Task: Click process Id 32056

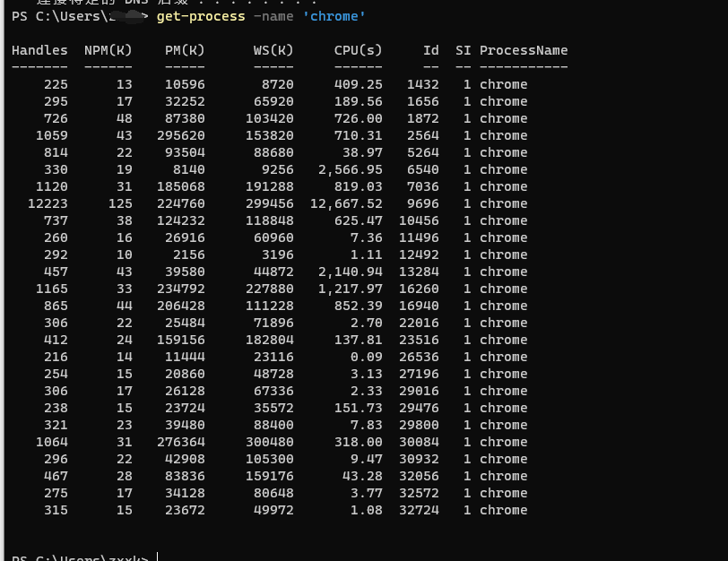Action: coord(419,476)
